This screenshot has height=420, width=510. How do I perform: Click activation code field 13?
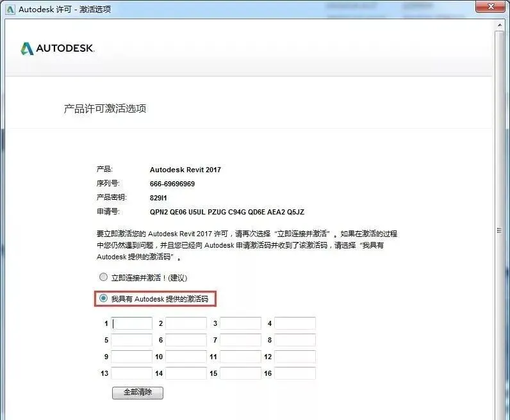click(132, 373)
